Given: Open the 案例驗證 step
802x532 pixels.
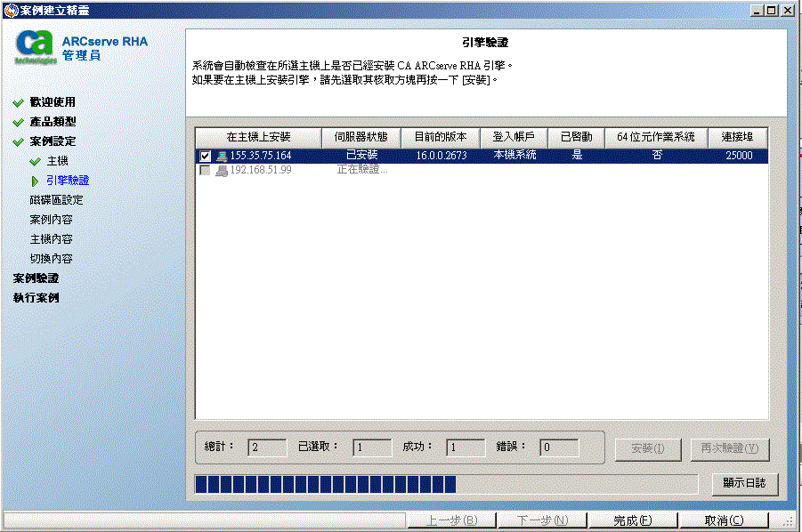Looking at the screenshot, I should pyautogui.click(x=36, y=278).
